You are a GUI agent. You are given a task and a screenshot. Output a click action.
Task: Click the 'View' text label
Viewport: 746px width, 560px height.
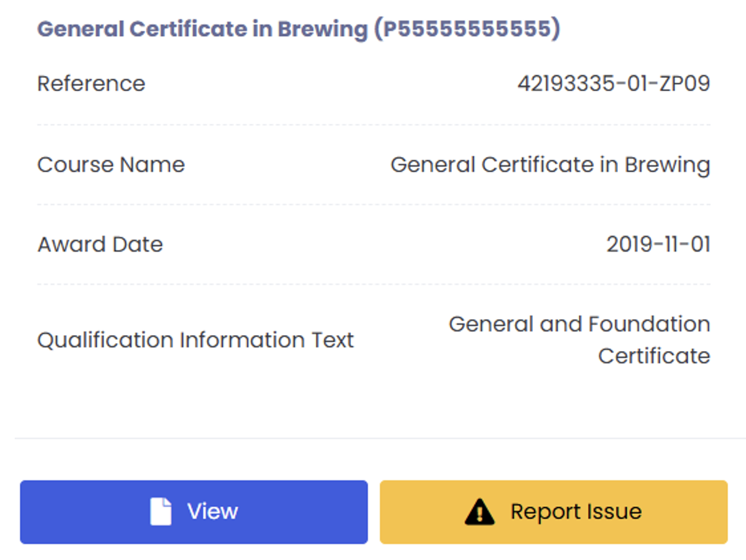click(x=213, y=512)
